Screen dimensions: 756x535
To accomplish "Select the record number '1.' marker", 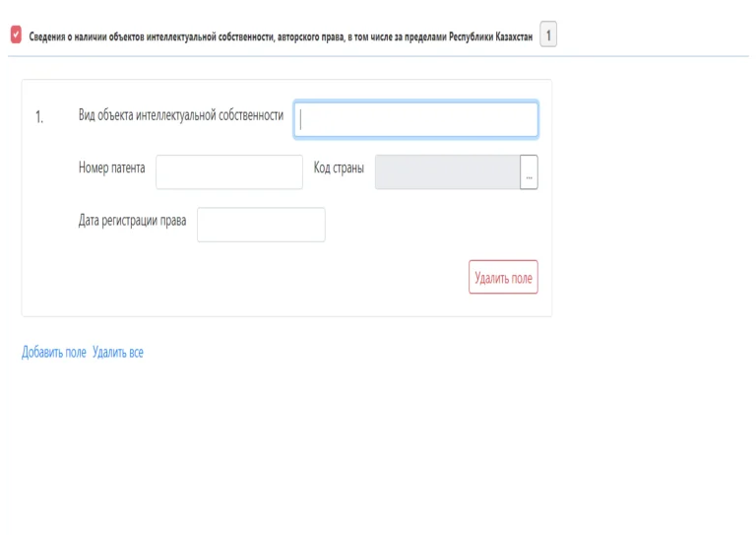I will 39,116.
